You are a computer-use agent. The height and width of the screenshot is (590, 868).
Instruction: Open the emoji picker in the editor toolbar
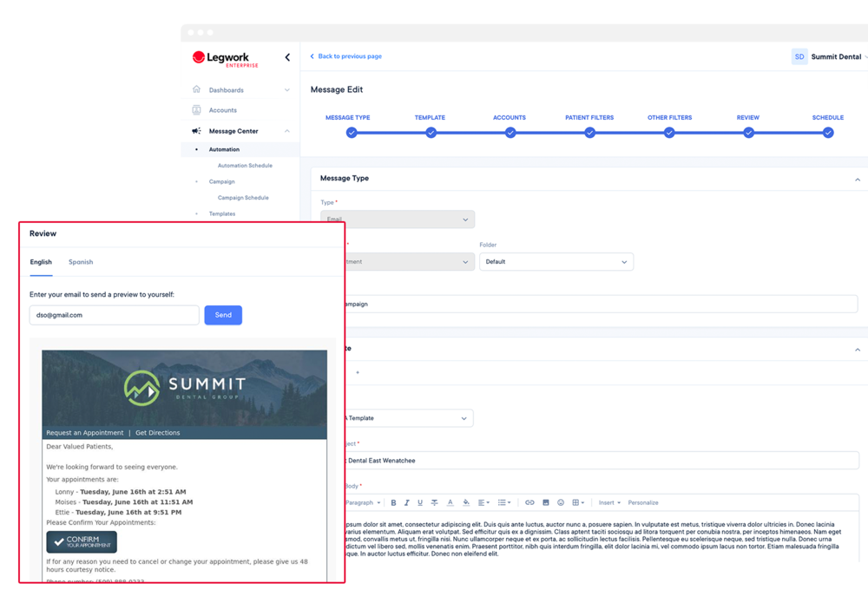coord(560,502)
